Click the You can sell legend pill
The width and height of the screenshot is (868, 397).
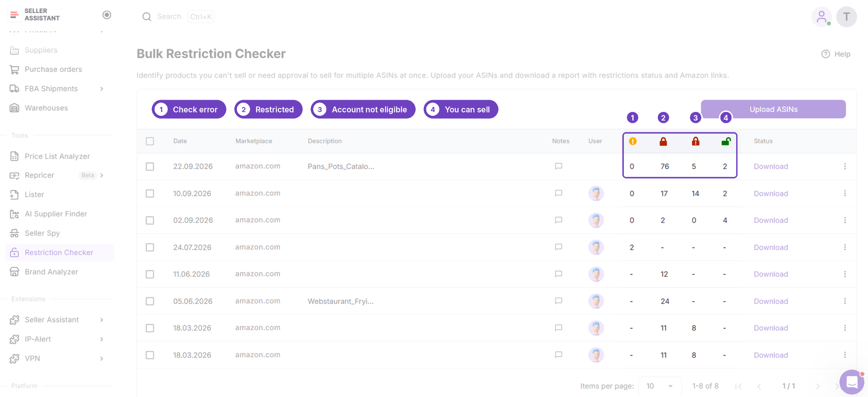461,109
